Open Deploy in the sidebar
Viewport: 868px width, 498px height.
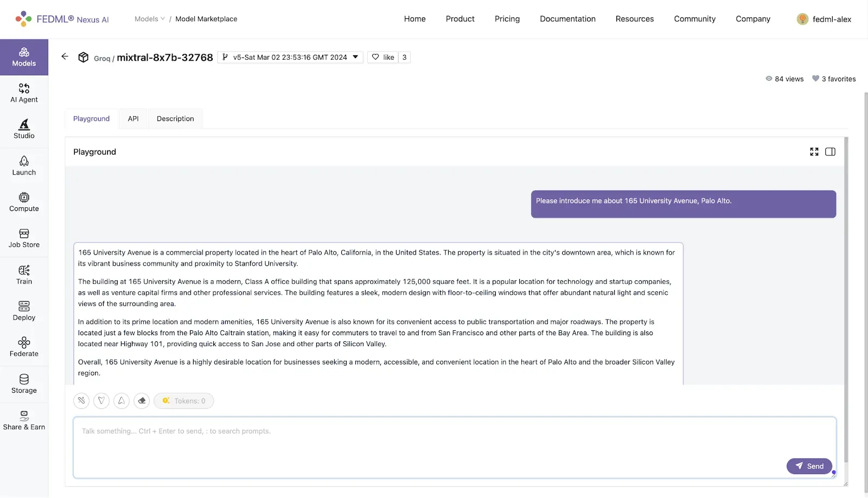tap(24, 311)
